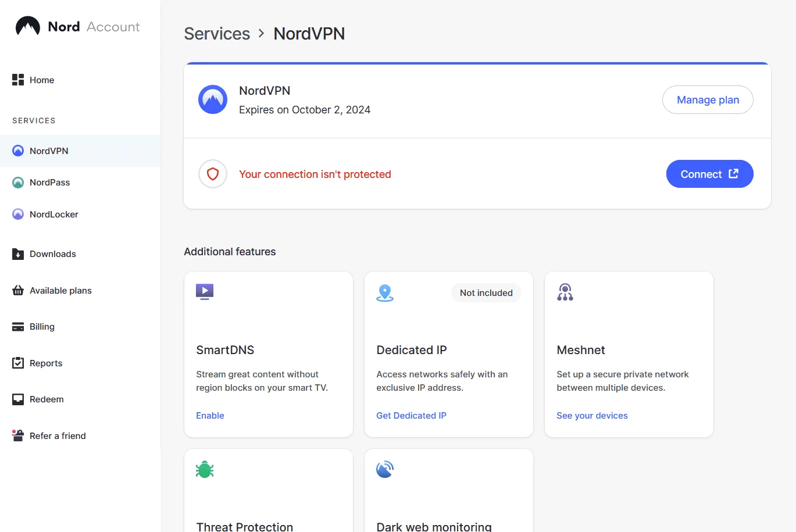Click the Available plans basket icon
Viewport: 796px width, 532px height.
(18, 290)
